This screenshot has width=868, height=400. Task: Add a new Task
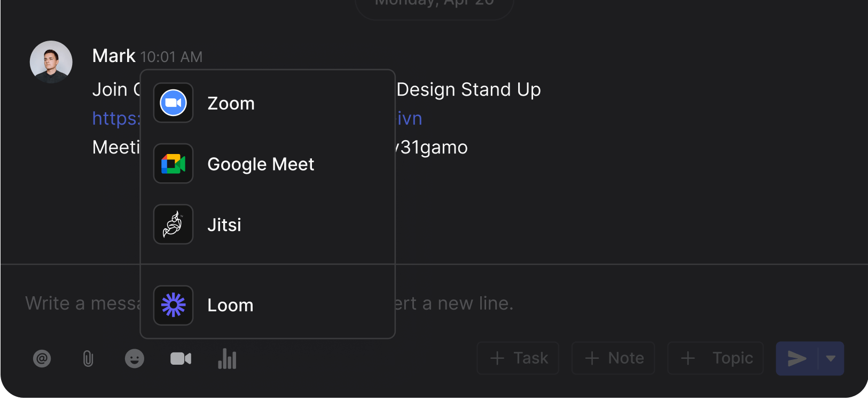pos(518,358)
